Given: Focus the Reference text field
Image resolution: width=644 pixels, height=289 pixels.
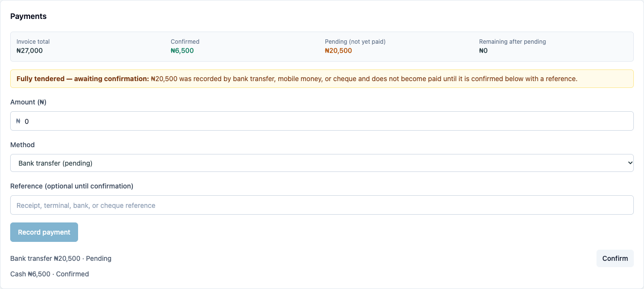Looking at the screenshot, I should point(322,205).
